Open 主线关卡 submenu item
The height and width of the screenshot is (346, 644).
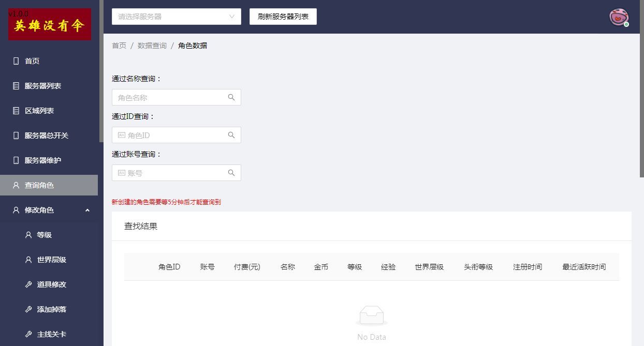(52, 334)
